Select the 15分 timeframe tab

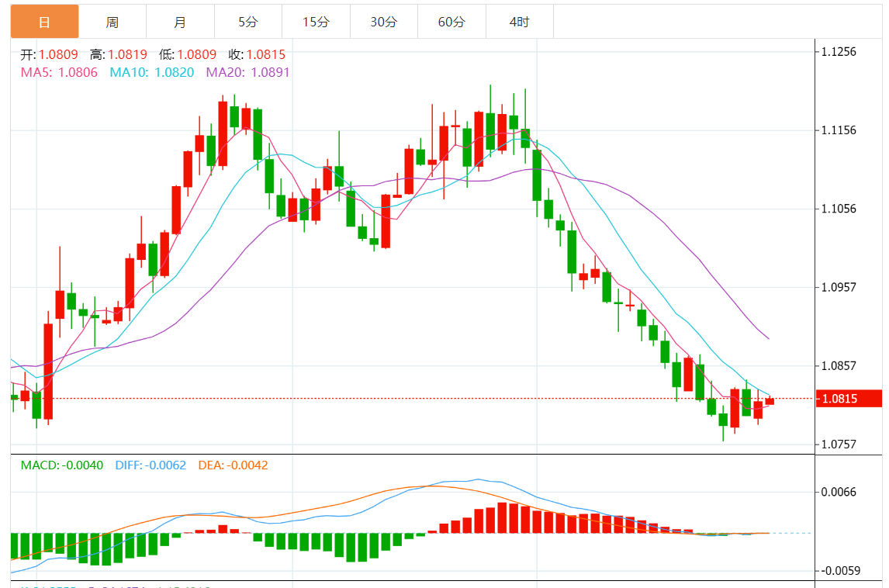[316, 22]
